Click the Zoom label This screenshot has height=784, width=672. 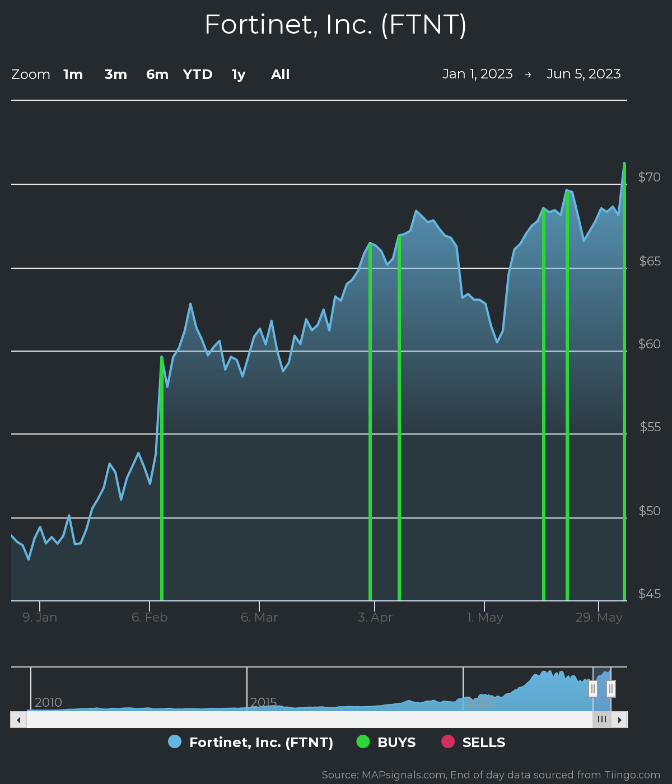(x=31, y=74)
